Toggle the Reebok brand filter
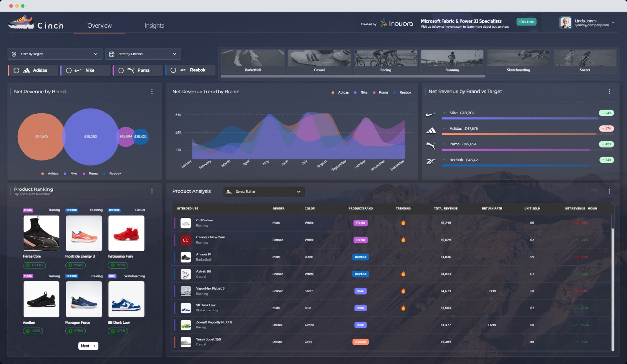Viewport: 627px width, 364px height. [x=173, y=70]
